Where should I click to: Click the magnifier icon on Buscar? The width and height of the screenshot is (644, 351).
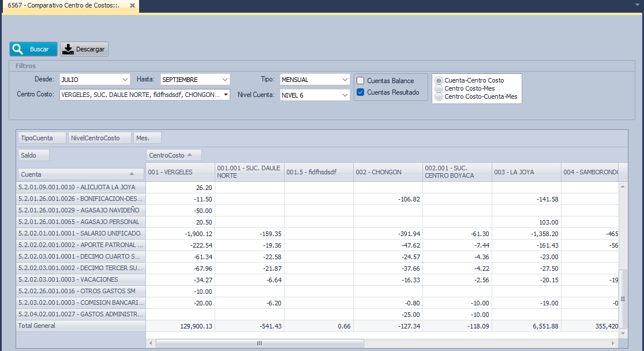click(x=18, y=49)
